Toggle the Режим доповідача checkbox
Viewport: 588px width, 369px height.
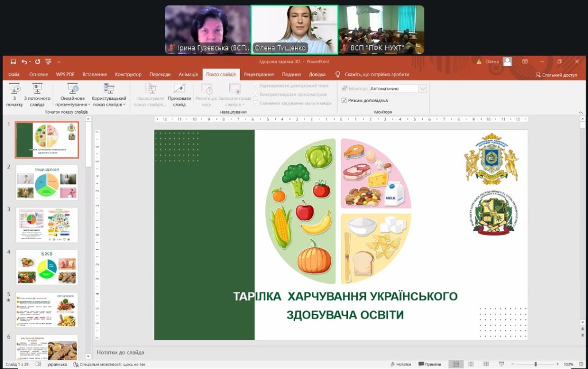[344, 100]
